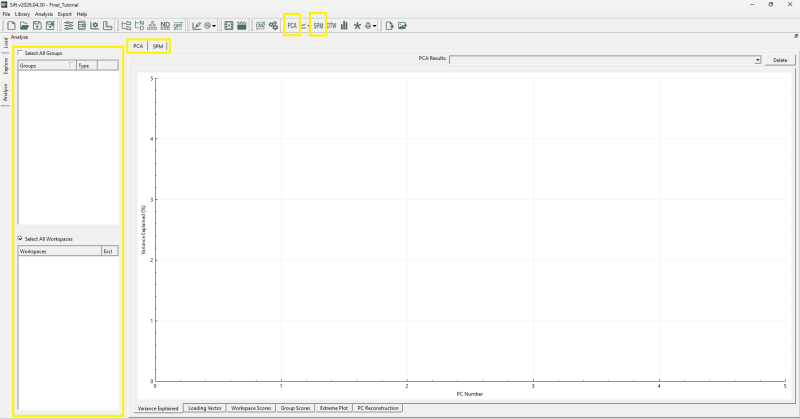Open the Help menu

tap(82, 14)
